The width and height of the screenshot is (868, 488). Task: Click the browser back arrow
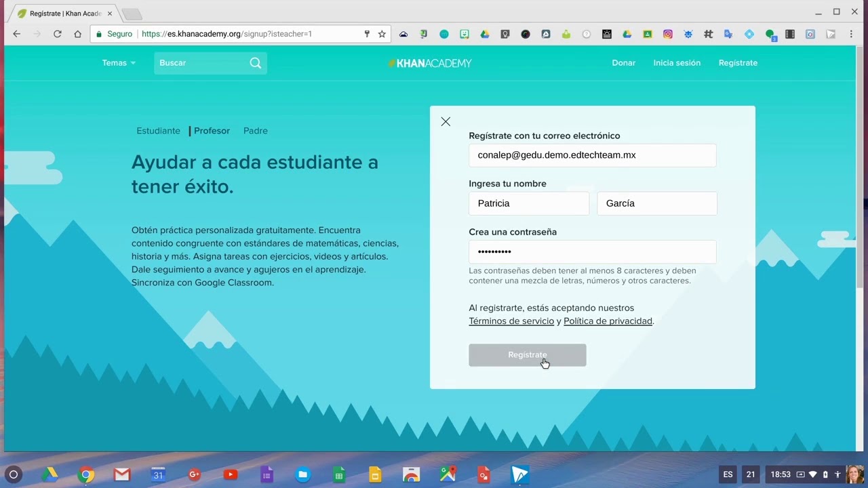coord(17,34)
